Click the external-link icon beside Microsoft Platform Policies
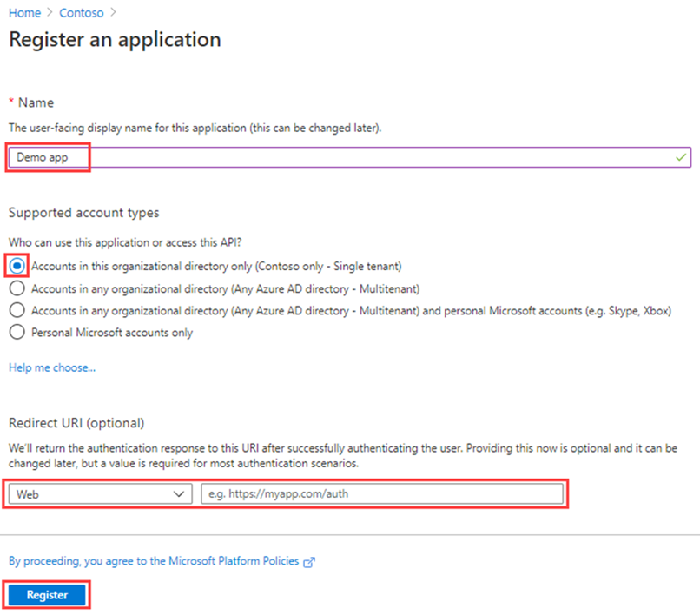This screenshot has height=615, width=700. 311,561
